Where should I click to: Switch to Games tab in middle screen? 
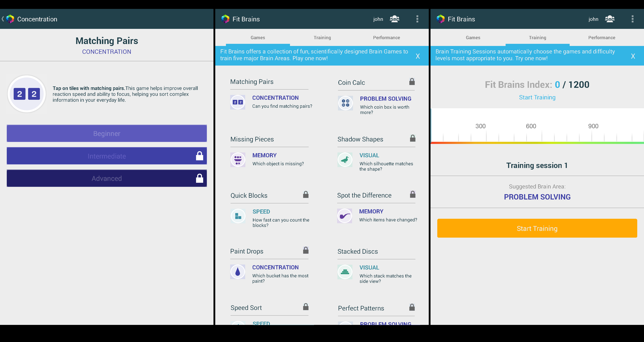258,38
